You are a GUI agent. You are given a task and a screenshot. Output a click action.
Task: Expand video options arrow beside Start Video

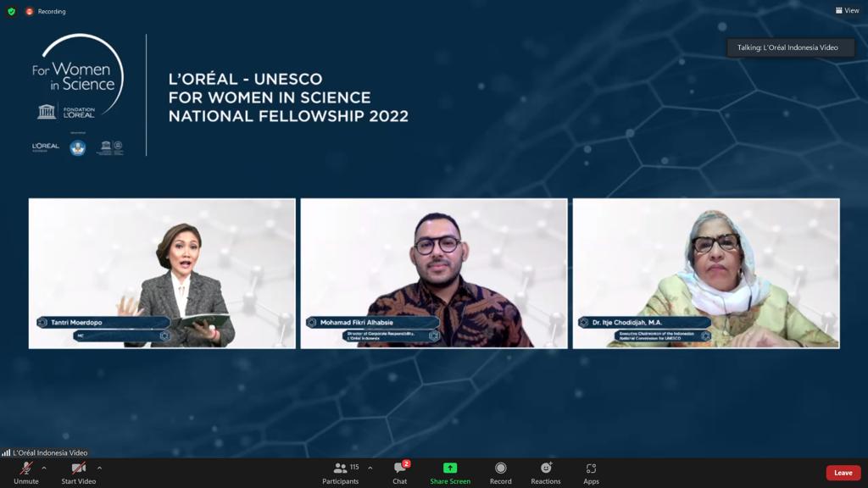pyautogui.click(x=100, y=468)
